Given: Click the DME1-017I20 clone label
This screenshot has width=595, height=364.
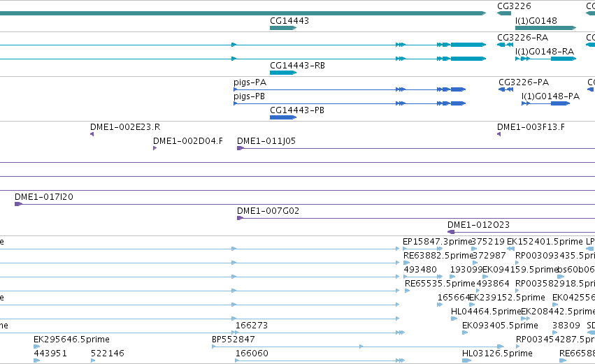Looking at the screenshot, I should click(44, 197).
